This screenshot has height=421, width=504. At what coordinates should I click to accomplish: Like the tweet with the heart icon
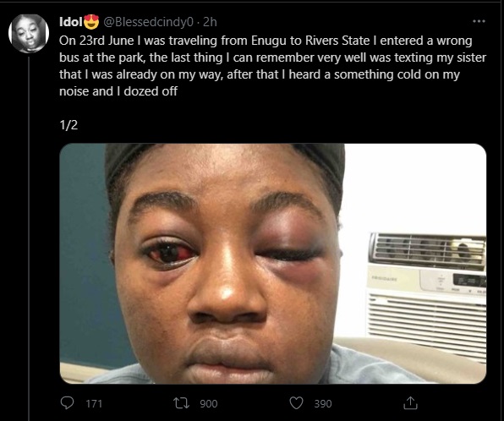296,403
